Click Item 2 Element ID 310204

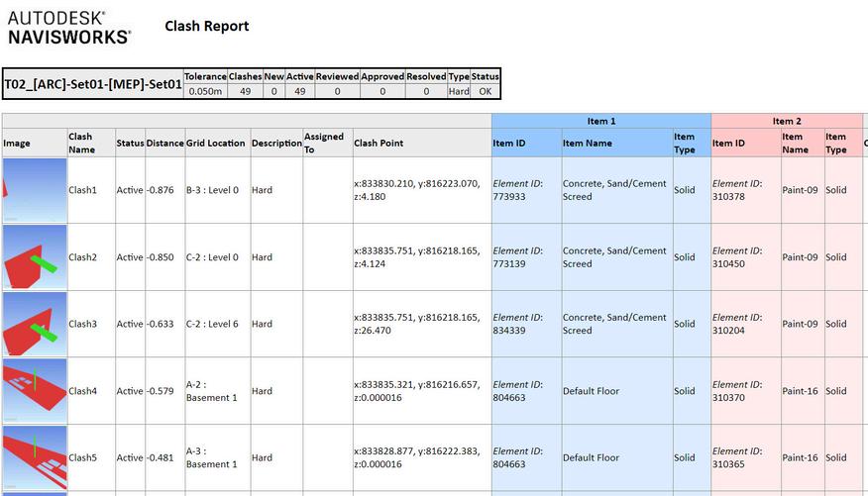(737, 324)
